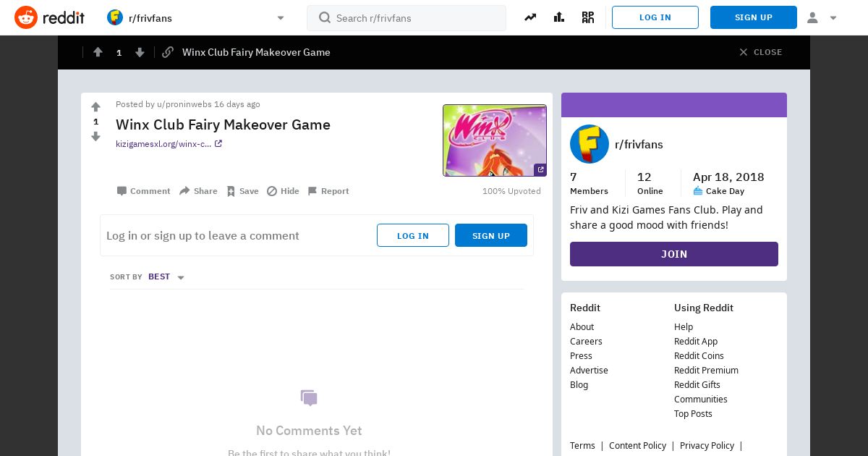Viewport: 868px width, 456px height.
Task: Open user u/proninwebs profile link
Action: tap(184, 104)
